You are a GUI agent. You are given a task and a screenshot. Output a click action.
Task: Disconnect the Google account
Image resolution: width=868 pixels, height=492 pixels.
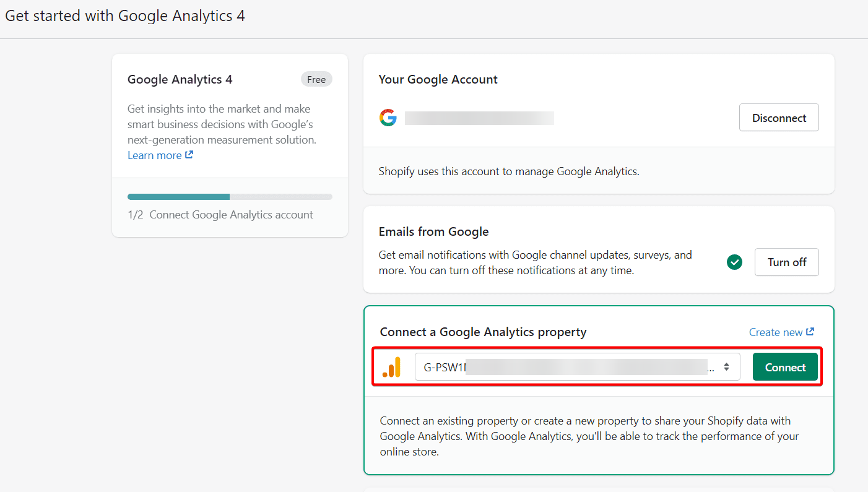pyautogui.click(x=779, y=118)
